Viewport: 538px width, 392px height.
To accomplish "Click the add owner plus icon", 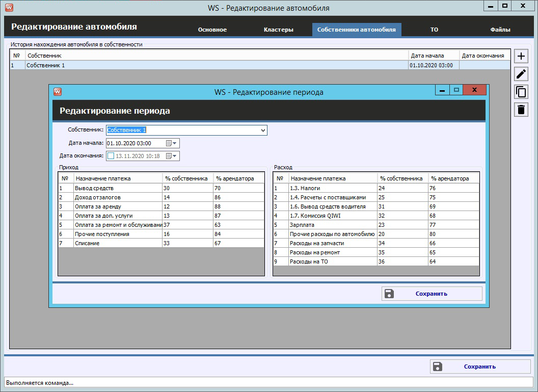I will [521, 56].
